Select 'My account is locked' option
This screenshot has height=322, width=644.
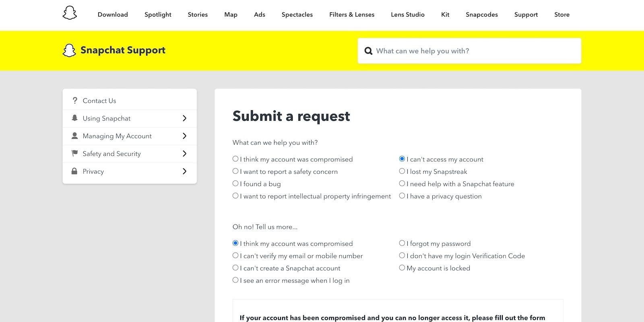click(402, 268)
